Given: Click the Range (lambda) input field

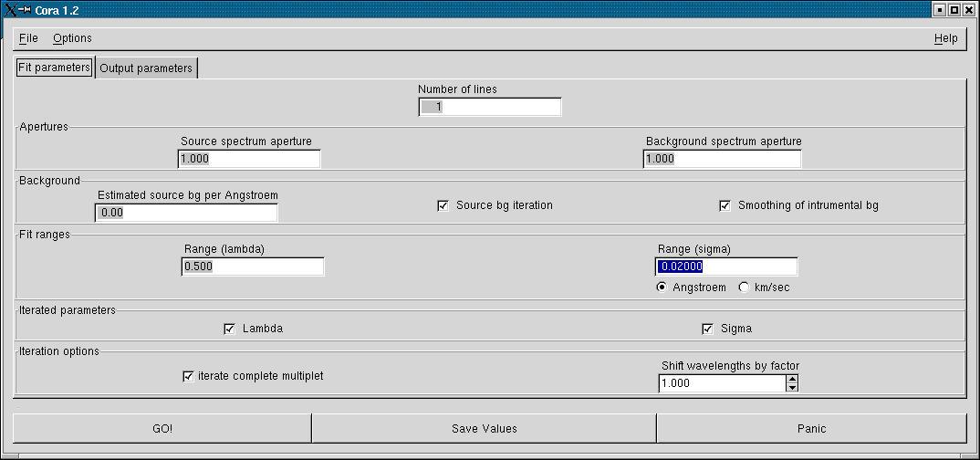Looking at the screenshot, I should click(253, 267).
